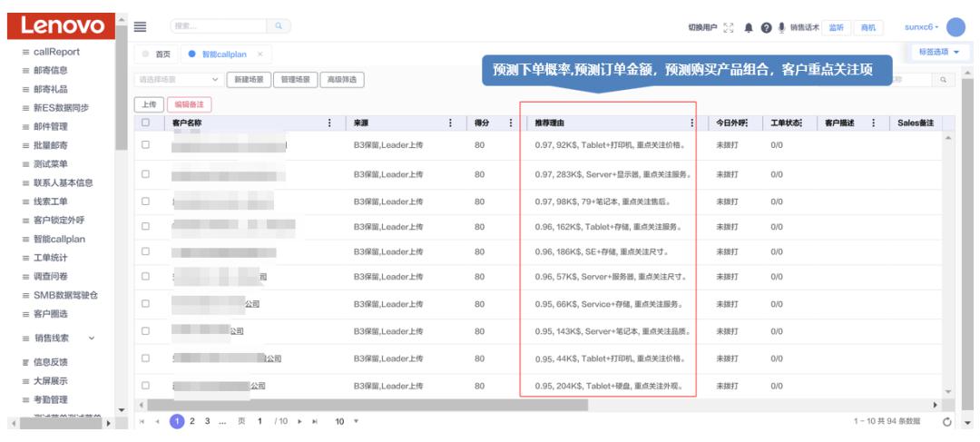
Task: Click cell 0.95, 204K$, Tablet+硬盘
Action: coord(608,386)
